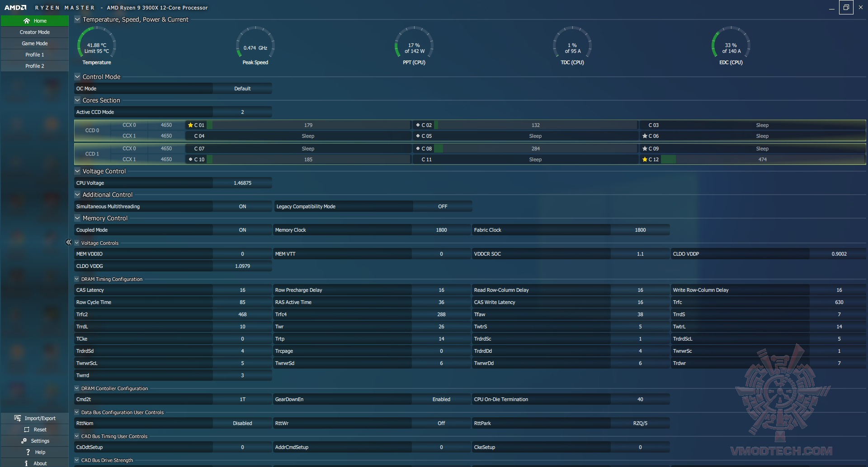This screenshot has height=467, width=868.
Task: Open Profile 1
Action: point(35,55)
